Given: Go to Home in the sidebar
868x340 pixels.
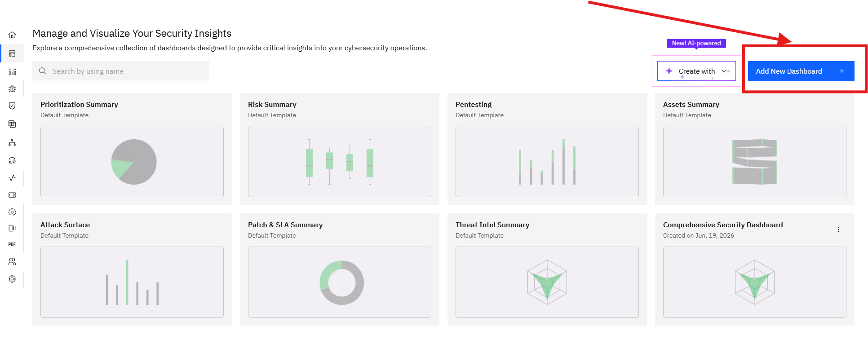Looking at the screenshot, I should 12,35.
